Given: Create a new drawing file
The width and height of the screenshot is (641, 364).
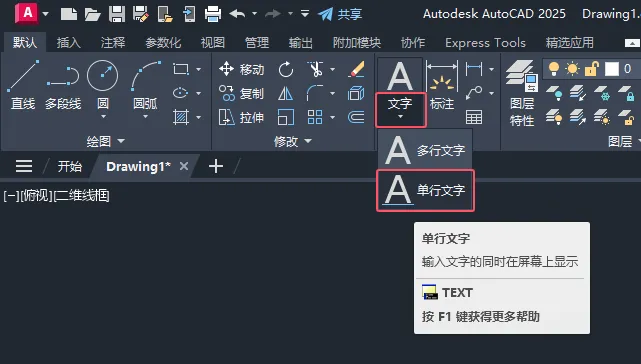Looking at the screenshot, I should (69, 14).
